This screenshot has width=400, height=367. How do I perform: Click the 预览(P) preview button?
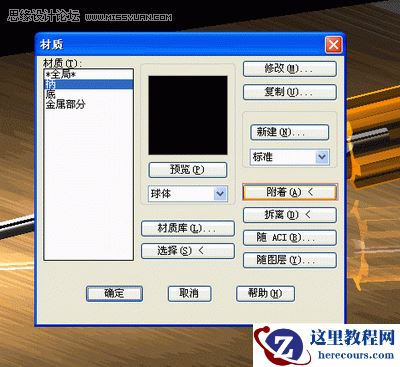(188, 170)
